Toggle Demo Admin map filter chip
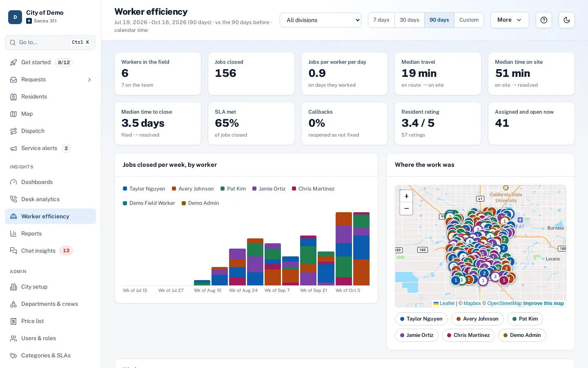 click(522, 335)
